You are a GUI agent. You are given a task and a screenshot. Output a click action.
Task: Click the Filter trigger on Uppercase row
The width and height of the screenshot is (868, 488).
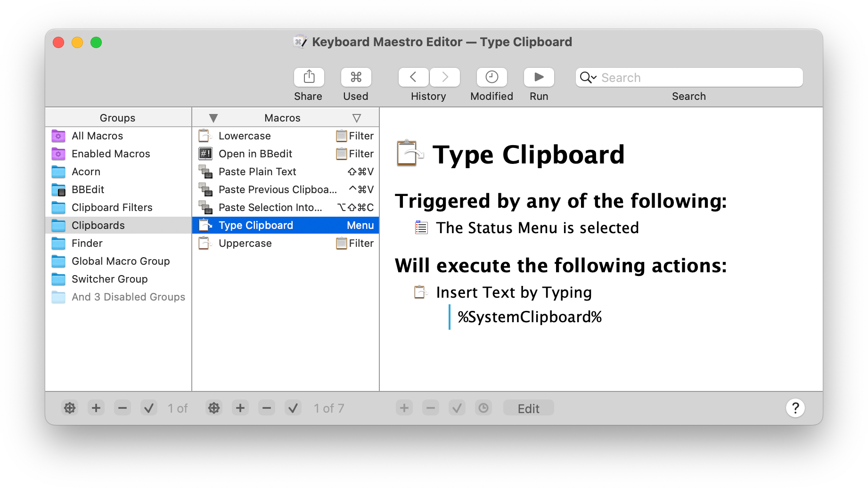tap(355, 243)
